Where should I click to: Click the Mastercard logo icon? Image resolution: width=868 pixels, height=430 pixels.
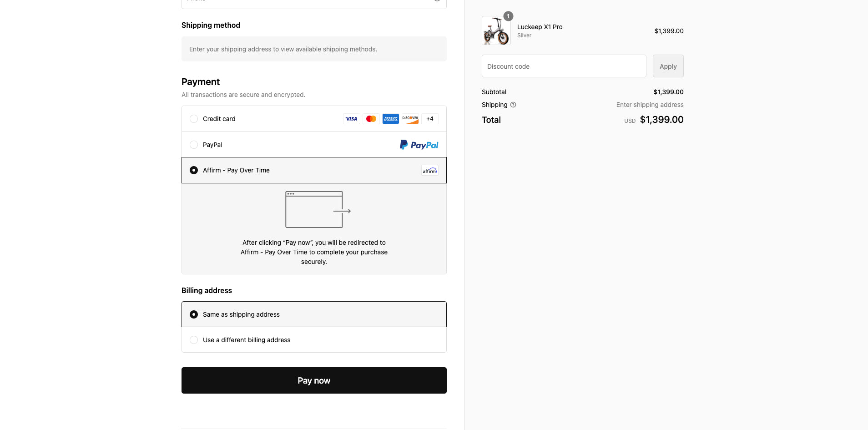click(371, 119)
